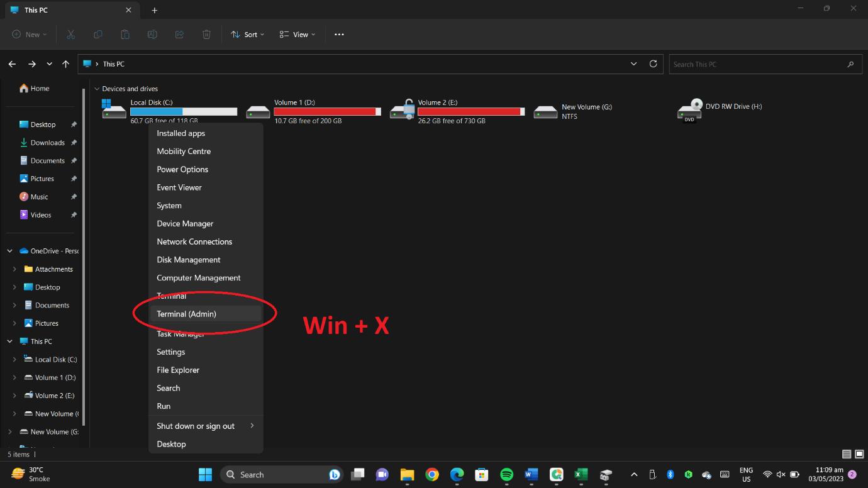Select Terminal (Admin) from the menu

pyautogui.click(x=187, y=314)
